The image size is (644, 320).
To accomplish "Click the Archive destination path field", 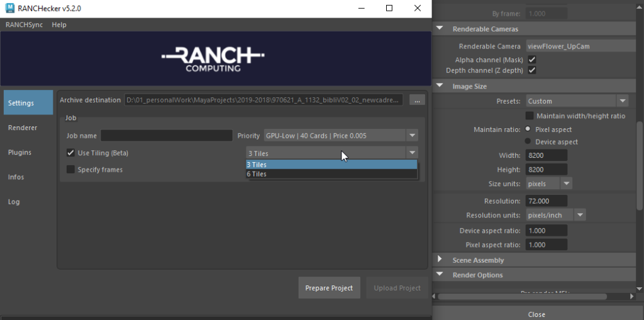I will (264, 100).
